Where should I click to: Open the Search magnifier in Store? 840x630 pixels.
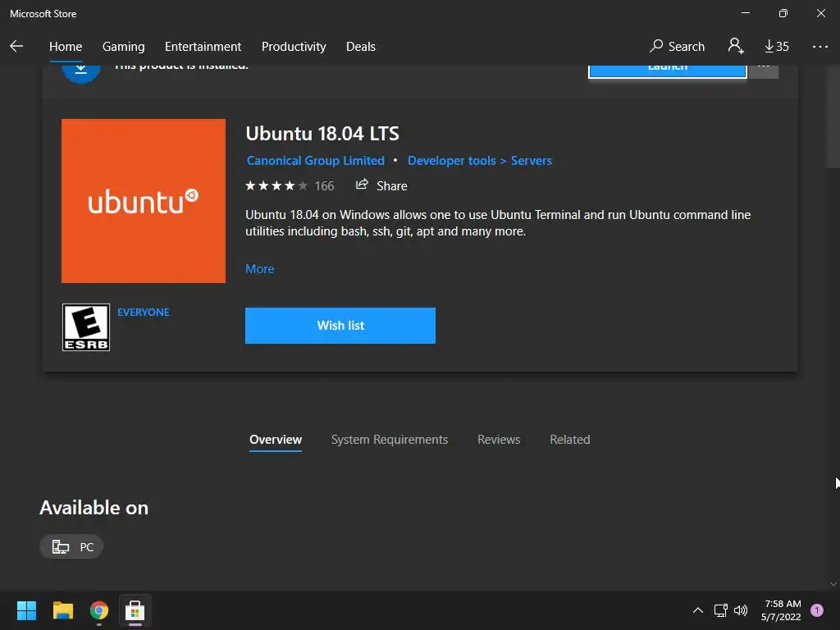pyautogui.click(x=677, y=46)
